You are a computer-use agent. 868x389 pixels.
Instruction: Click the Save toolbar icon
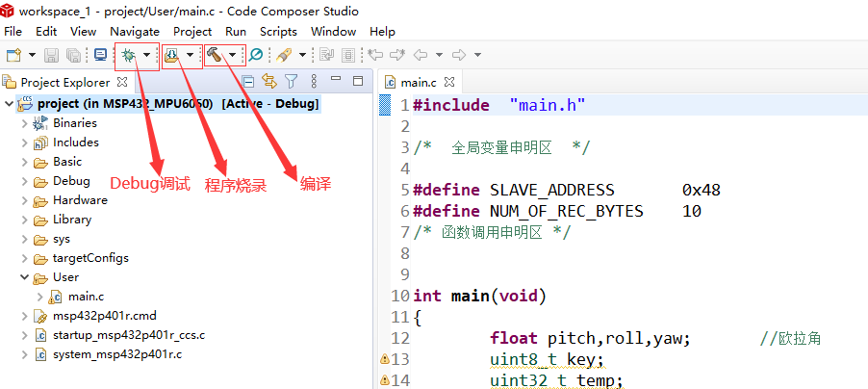pyautogui.click(x=51, y=55)
